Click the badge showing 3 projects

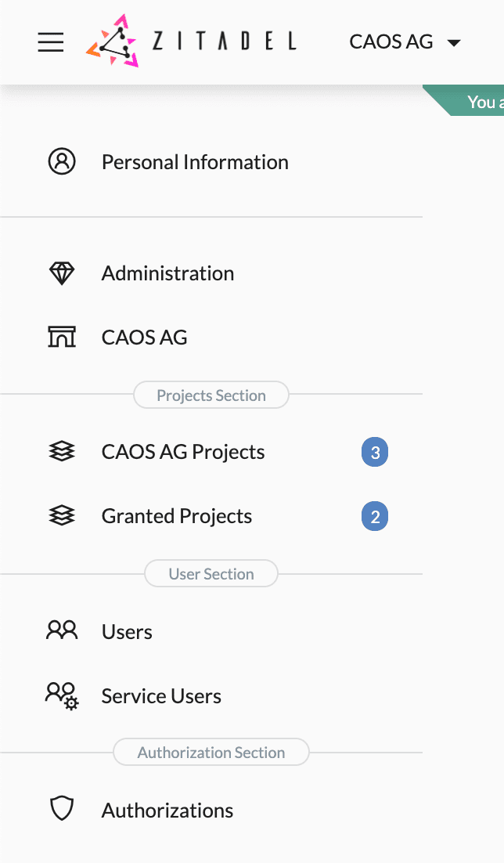click(x=375, y=453)
